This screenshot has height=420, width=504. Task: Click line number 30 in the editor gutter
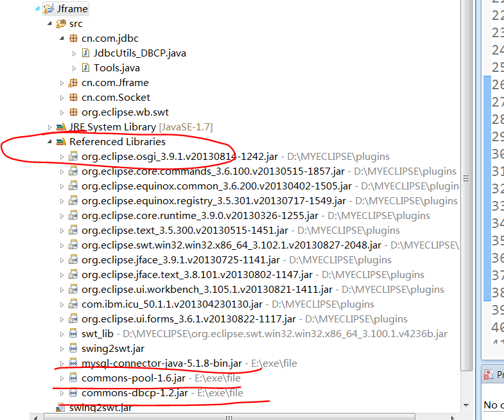[498, 154]
